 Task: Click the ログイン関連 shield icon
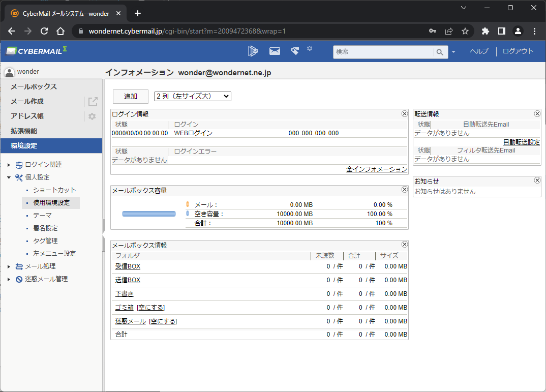pyautogui.click(x=19, y=165)
